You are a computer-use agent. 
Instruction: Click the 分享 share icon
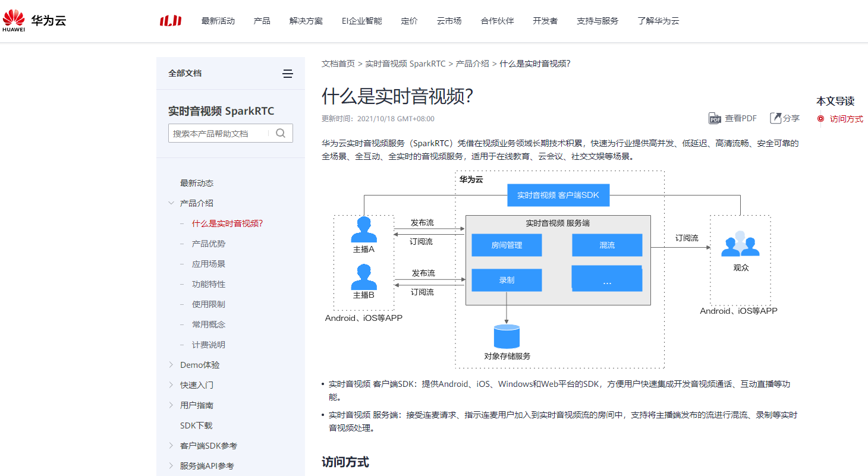(x=775, y=118)
